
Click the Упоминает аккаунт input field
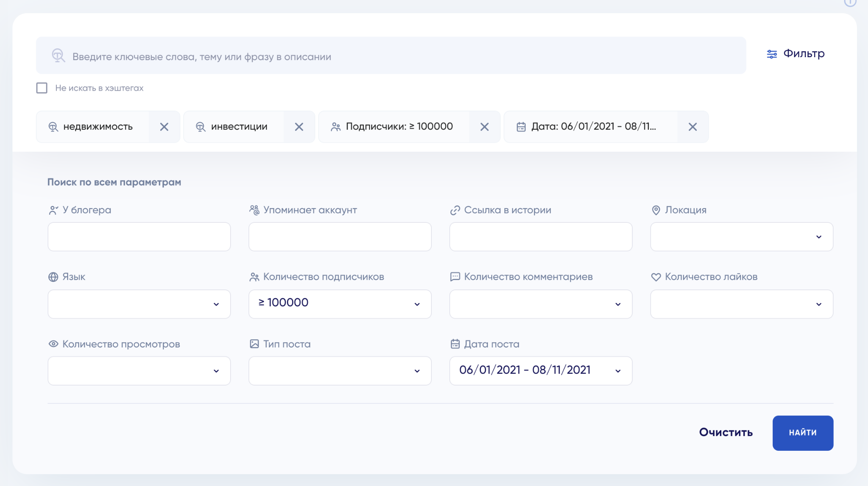[340, 237]
